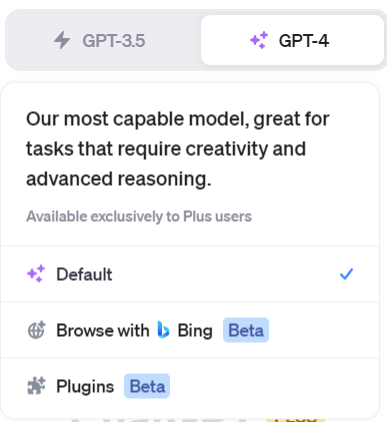Click the yellow Plus badge at bottom edge

[x=295, y=419]
